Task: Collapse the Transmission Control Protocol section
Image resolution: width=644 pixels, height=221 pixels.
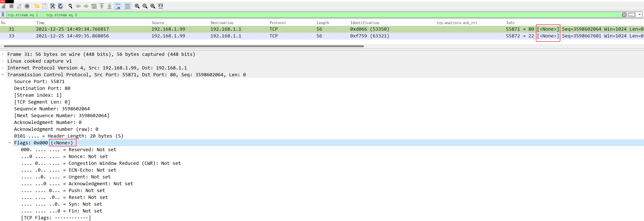Action: [3, 75]
